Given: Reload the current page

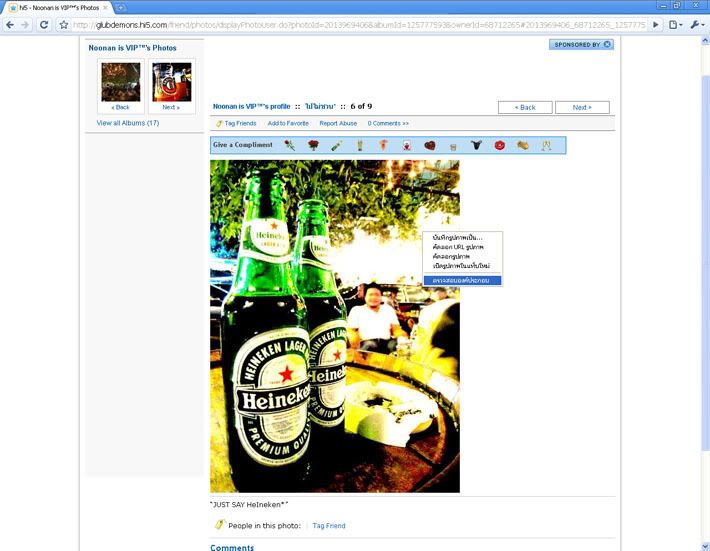Looking at the screenshot, I should tap(44, 25).
